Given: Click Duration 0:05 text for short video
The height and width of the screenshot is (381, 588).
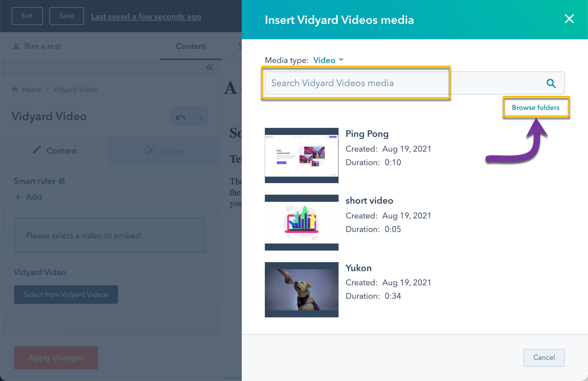Looking at the screenshot, I should coord(373,229).
